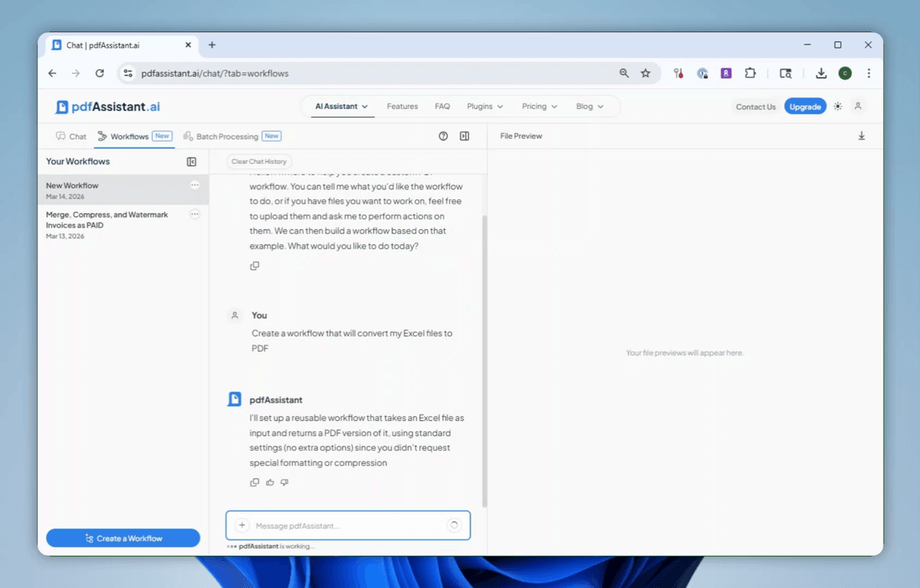
Task: Open options menu for New Workflow
Action: (195, 185)
